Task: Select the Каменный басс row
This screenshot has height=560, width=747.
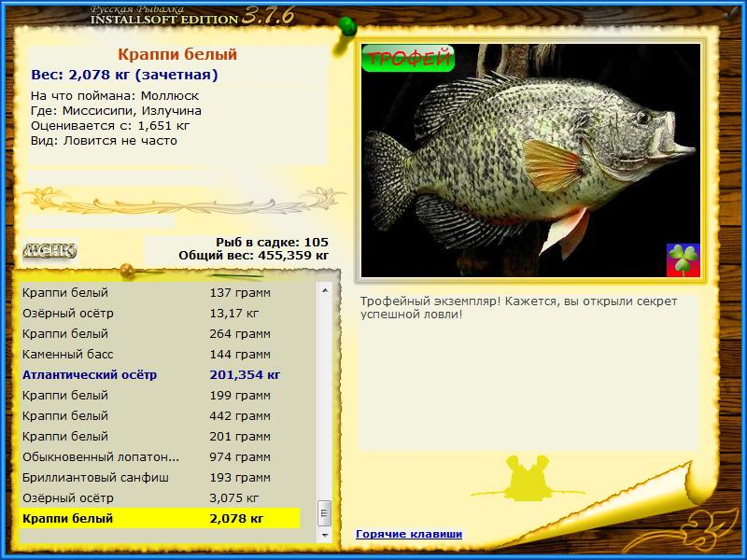Action: click(x=161, y=354)
